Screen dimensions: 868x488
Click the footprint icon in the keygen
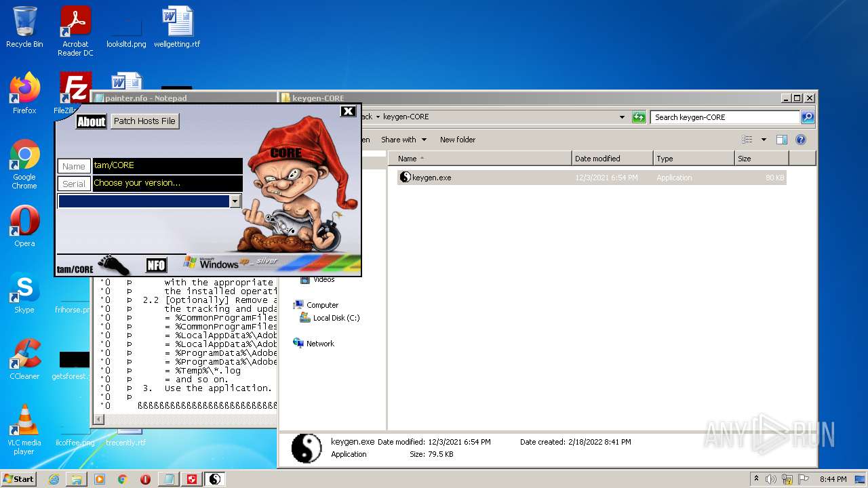(113, 265)
